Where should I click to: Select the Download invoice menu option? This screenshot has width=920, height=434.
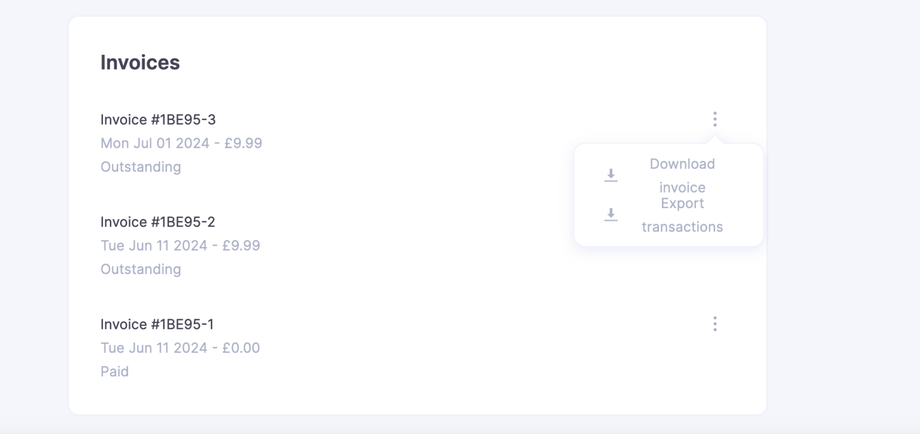click(682, 175)
